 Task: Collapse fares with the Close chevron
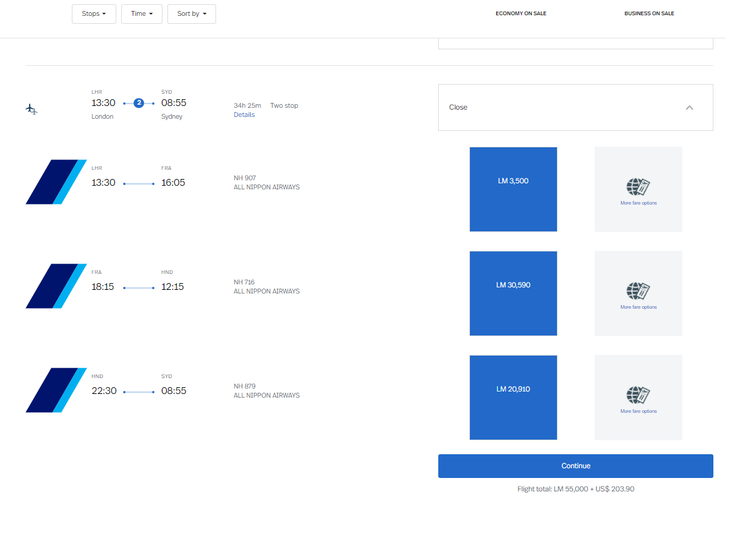(x=690, y=107)
